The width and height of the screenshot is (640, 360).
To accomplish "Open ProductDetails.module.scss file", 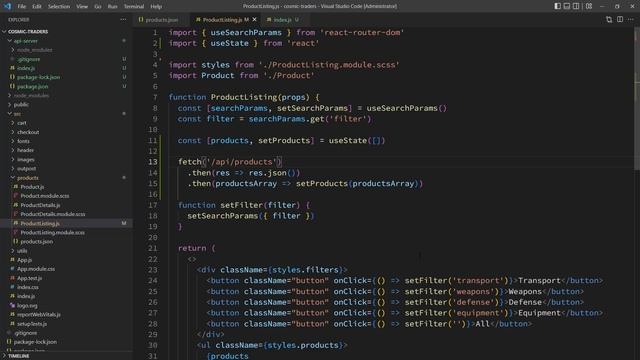I will click(53, 214).
